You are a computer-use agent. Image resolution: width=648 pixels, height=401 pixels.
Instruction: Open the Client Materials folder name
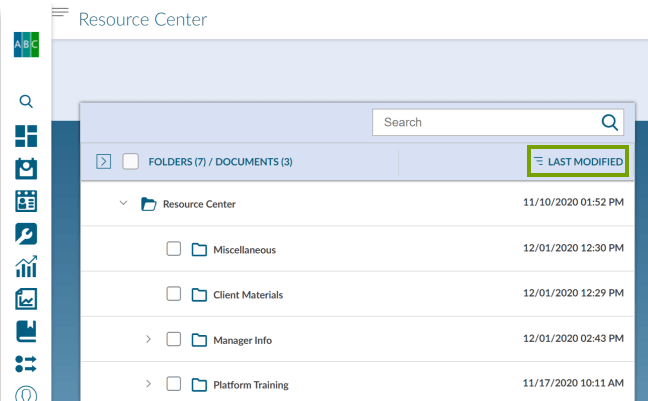coord(248,295)
